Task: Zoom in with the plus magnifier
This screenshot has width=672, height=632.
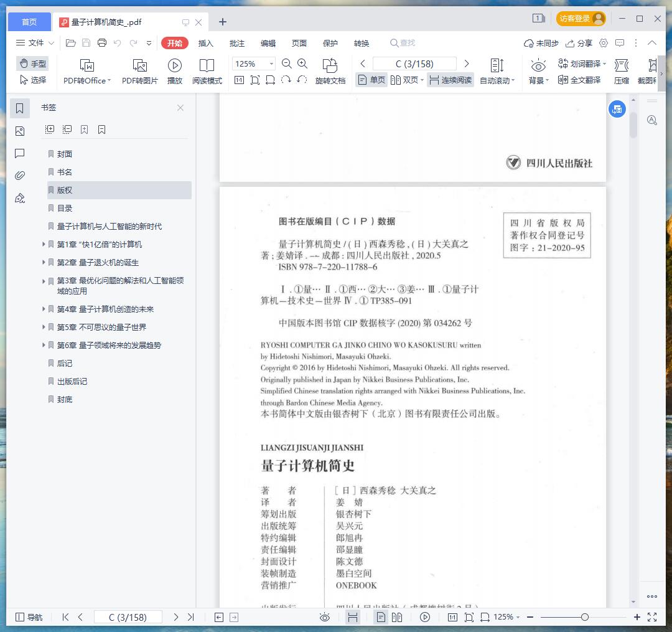Action: (302, 64)
